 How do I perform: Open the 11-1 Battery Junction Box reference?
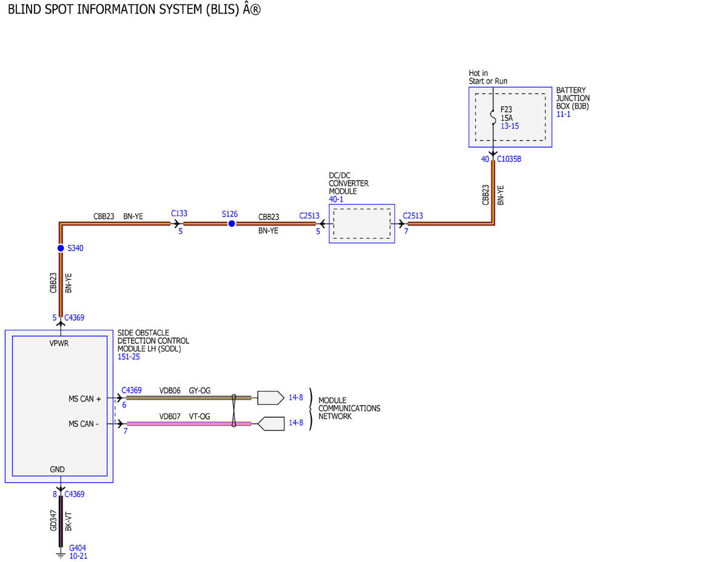[564, 114]
